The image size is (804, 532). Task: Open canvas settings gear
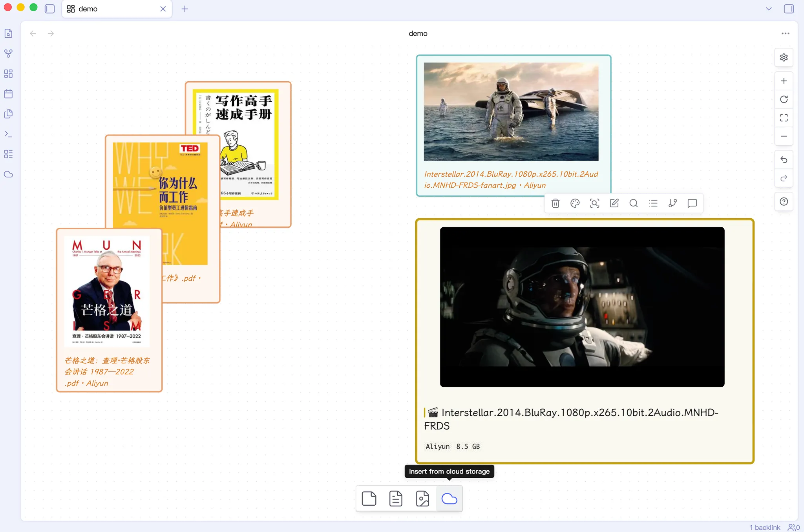(x=784, y=57)
